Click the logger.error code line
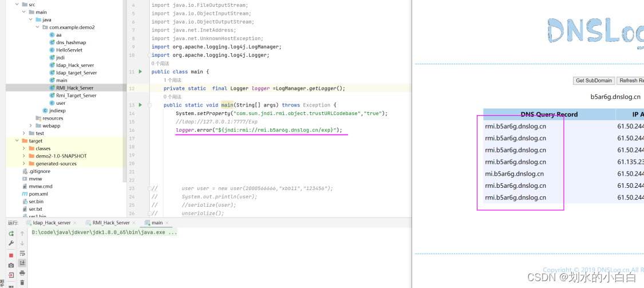This screenshot has width=644, height=288. coord(259,130)
